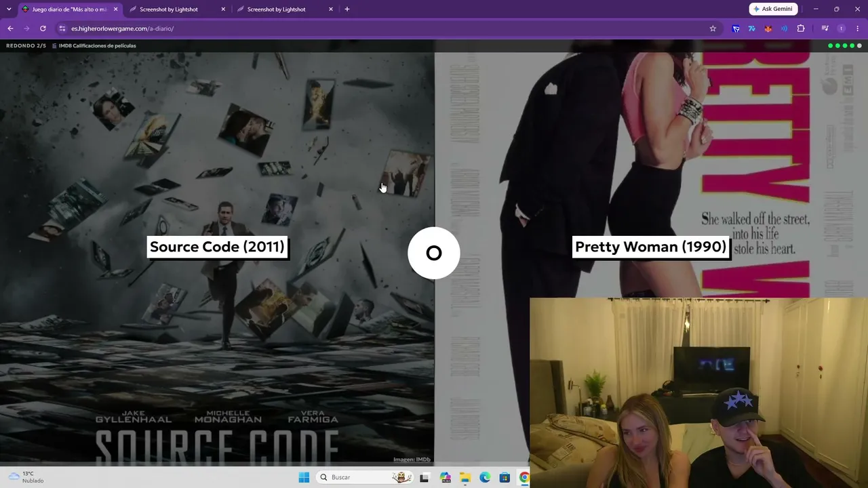Choose Pretty Woman (1990) as the answer
This screenshot has height=488, width=868.
point(650,247)
